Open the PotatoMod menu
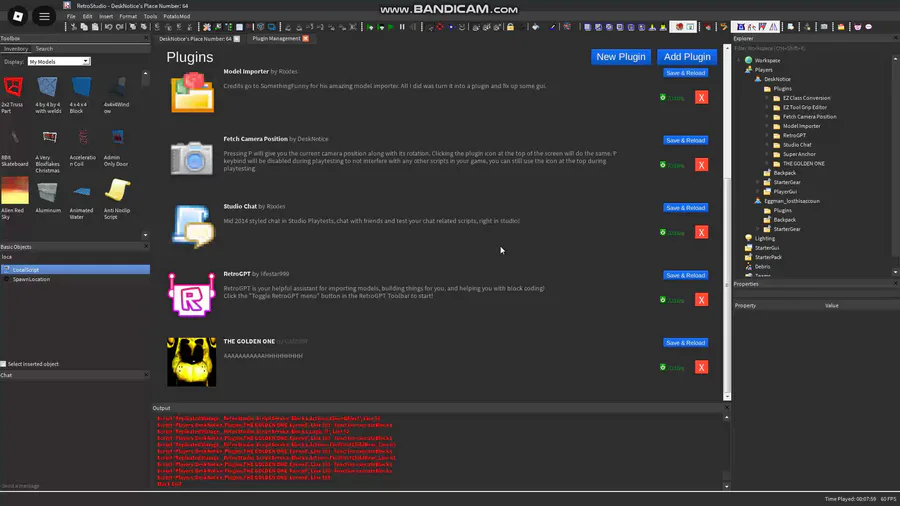 (x=177, y=16)
